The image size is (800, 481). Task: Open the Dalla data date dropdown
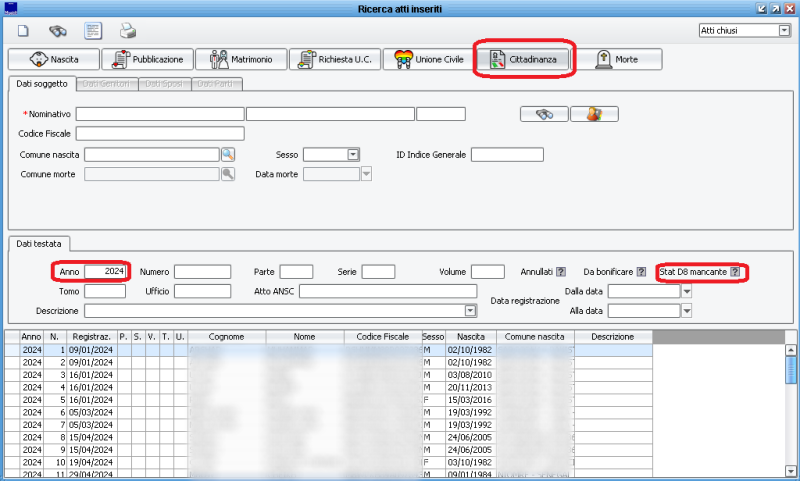687,292
